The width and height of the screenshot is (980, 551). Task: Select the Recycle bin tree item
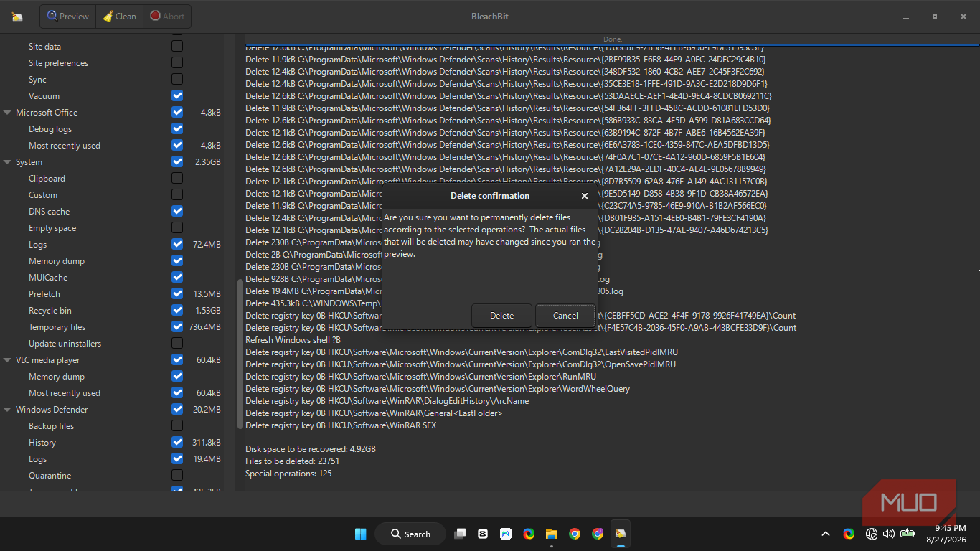pos(50,311)
